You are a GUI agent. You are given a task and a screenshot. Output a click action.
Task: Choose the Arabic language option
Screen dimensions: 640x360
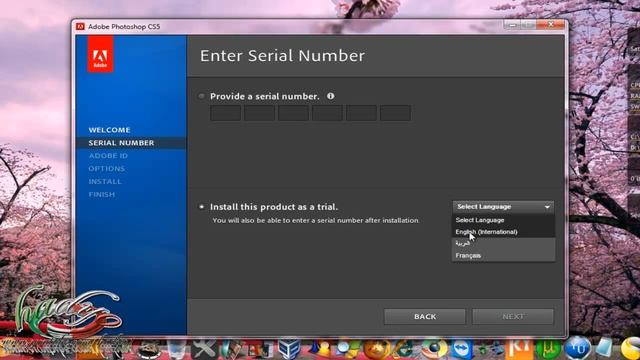click(x=503, y=243)
